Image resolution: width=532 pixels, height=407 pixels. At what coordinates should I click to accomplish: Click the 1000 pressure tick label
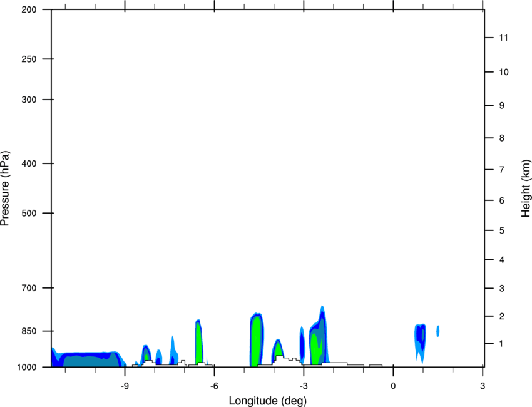[26, 368]
